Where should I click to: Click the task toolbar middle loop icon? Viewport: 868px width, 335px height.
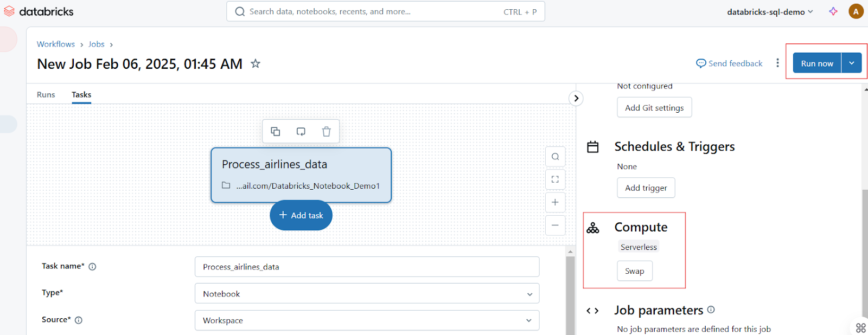point(301,132)
